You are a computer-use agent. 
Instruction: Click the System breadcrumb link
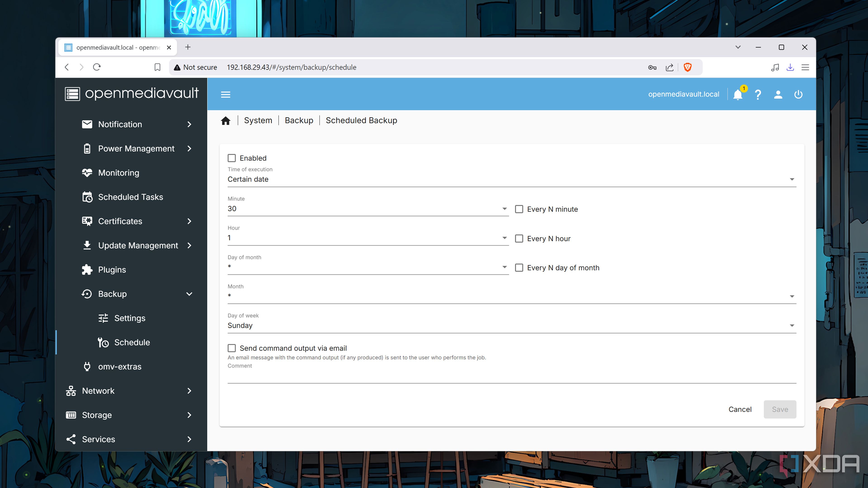(x=258, y=120)
